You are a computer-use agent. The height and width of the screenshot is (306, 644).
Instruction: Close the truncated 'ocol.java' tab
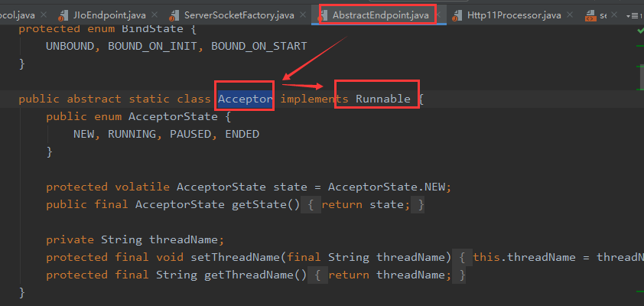[x=44, y=15]
